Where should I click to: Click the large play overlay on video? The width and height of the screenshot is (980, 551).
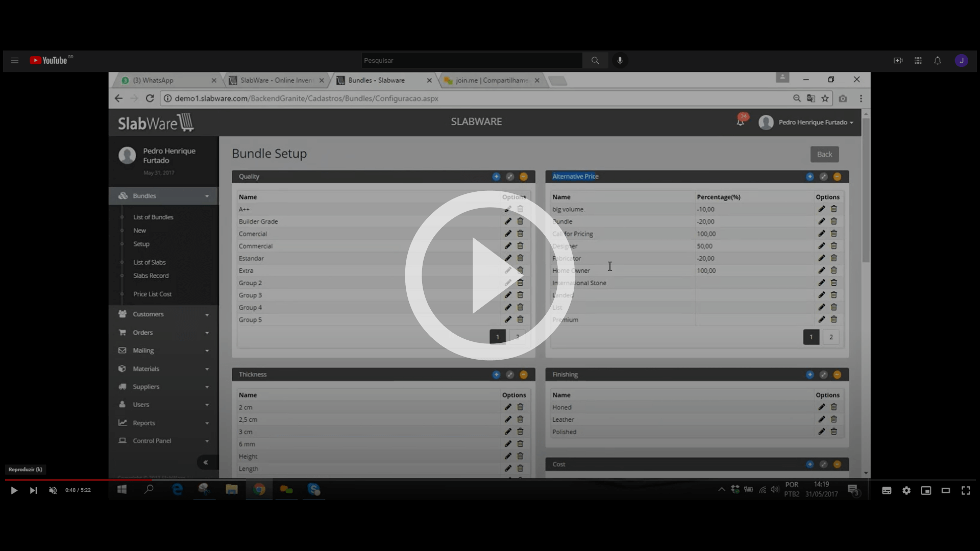(x=489, y=275)
